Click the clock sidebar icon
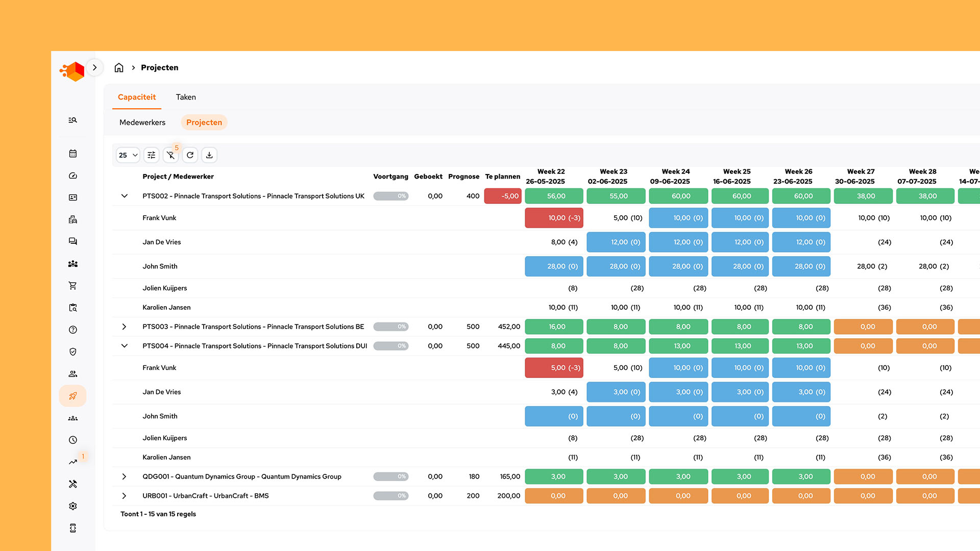Viewport: 980px width, 551px height. 73,440
